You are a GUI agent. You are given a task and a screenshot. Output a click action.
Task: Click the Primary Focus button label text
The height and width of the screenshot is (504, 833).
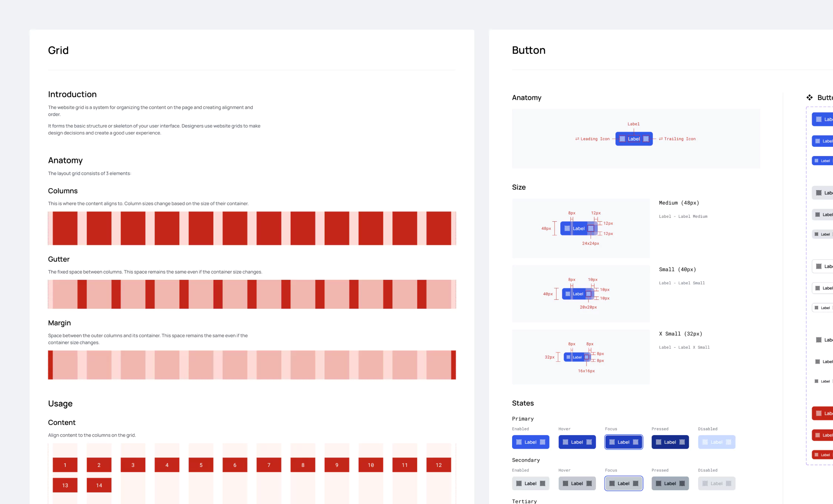click(624, 442)
